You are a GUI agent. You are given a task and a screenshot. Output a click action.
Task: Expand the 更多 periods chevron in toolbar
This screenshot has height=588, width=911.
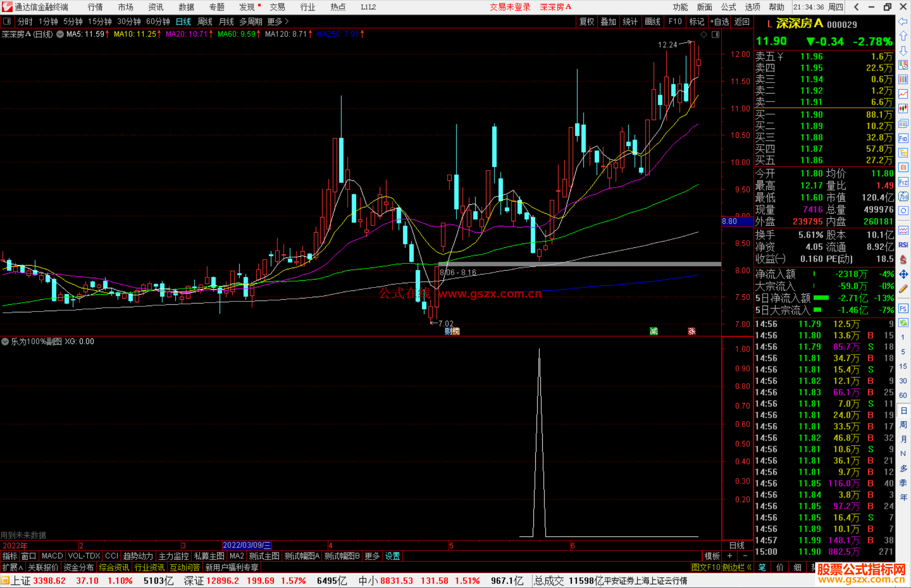278,21
